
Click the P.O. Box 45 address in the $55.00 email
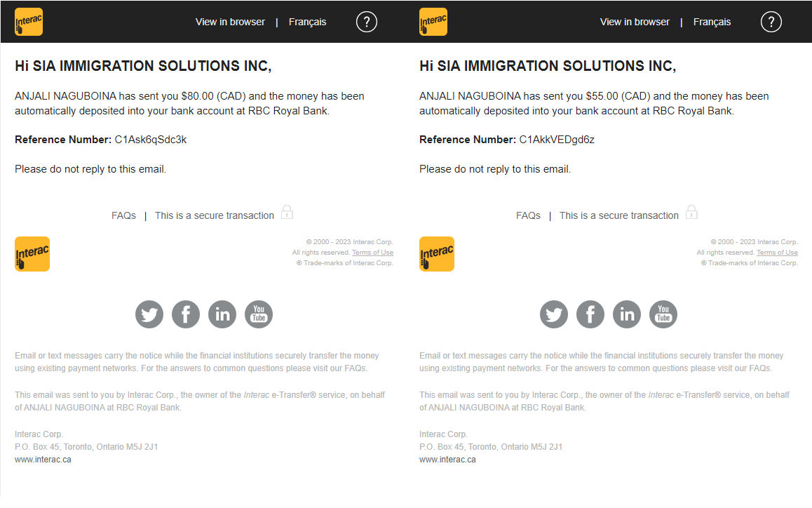(x=491, y=447)
